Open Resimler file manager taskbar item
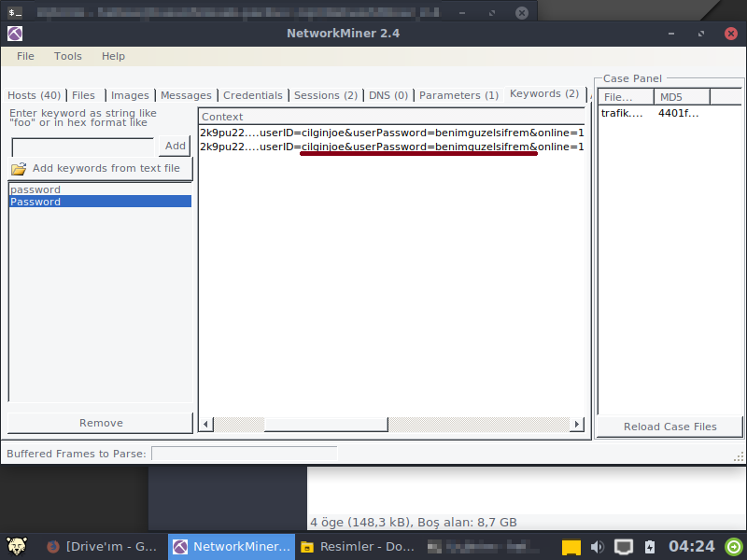This screenshot has width=747, height=560. 358,547
